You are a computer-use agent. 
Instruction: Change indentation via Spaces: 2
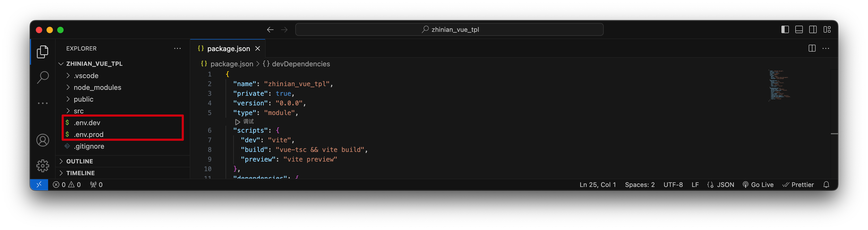pos(640,185)
